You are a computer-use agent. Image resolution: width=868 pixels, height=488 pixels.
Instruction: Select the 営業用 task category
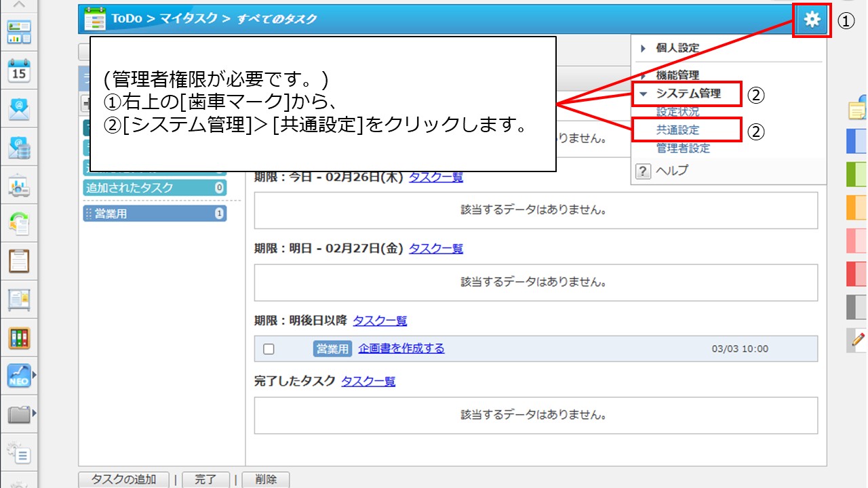(x=155, y=213)
